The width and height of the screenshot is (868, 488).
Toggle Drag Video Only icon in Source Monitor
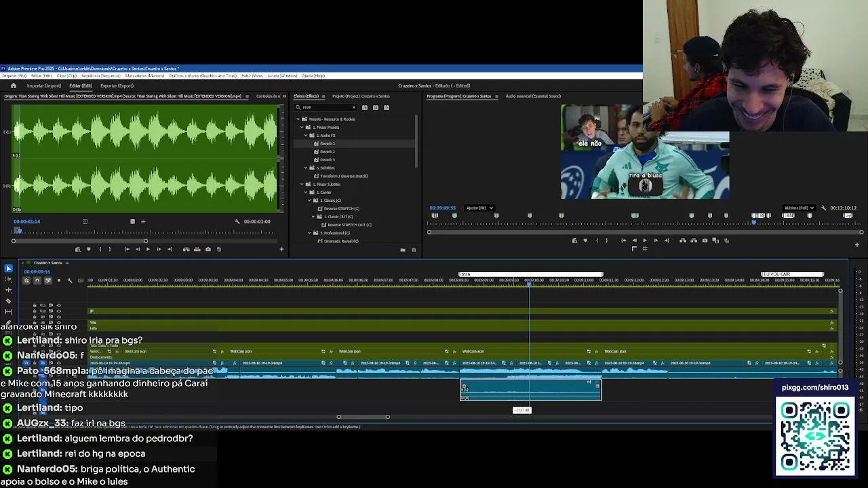coord(132,221)
